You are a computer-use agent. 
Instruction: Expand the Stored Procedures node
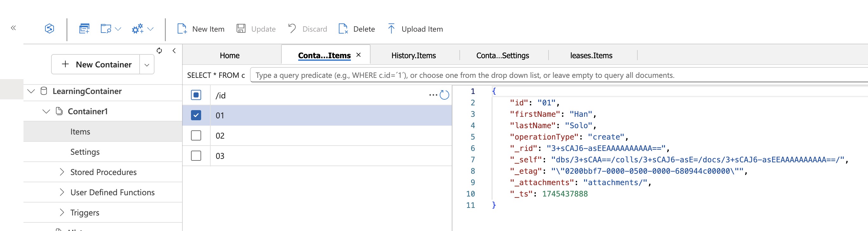click(x=62, y=172)
